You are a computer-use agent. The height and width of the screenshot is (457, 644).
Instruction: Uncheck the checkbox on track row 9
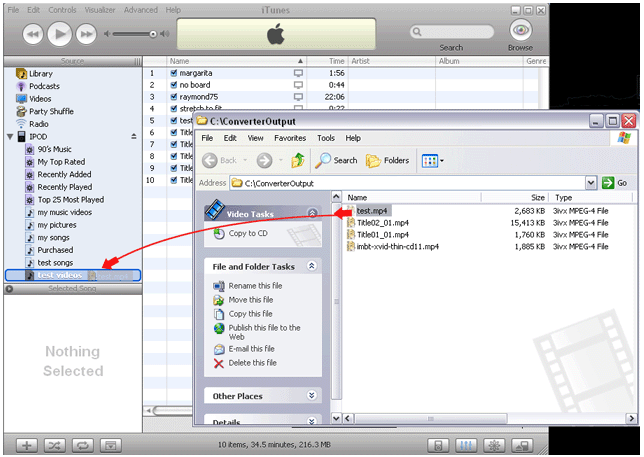point(173,168)
